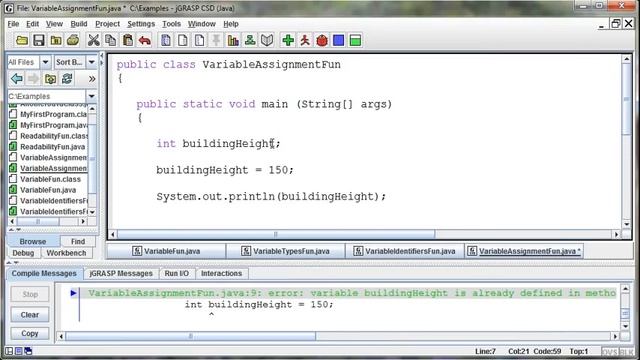
Task: Restore down the inner document window
Action: click(615, 24)
